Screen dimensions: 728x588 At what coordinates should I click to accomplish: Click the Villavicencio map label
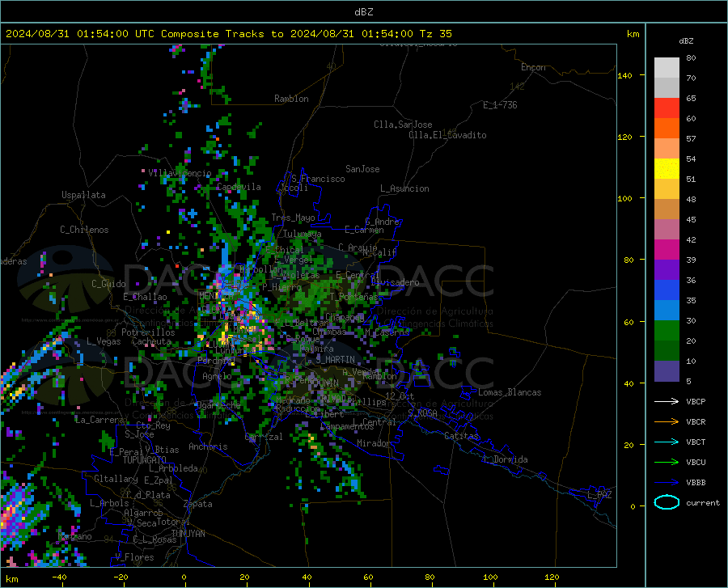click(180, 173)
